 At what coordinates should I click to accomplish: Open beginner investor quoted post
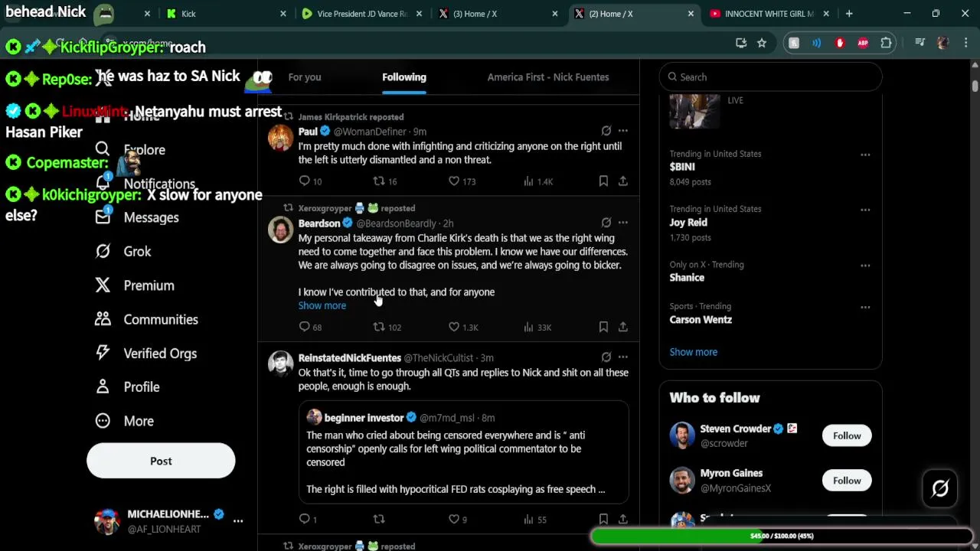click(x=463, y=453)
